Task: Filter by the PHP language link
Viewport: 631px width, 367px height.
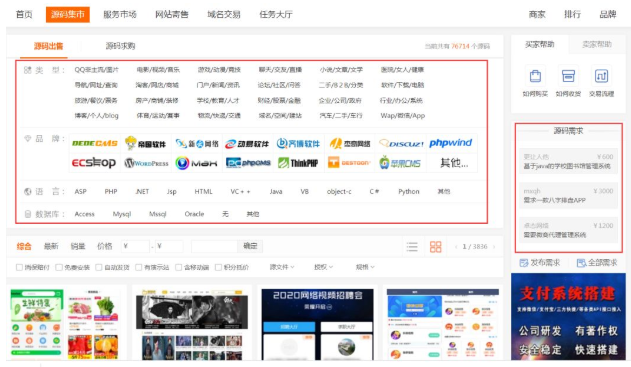Action: [x=111, y=192]
